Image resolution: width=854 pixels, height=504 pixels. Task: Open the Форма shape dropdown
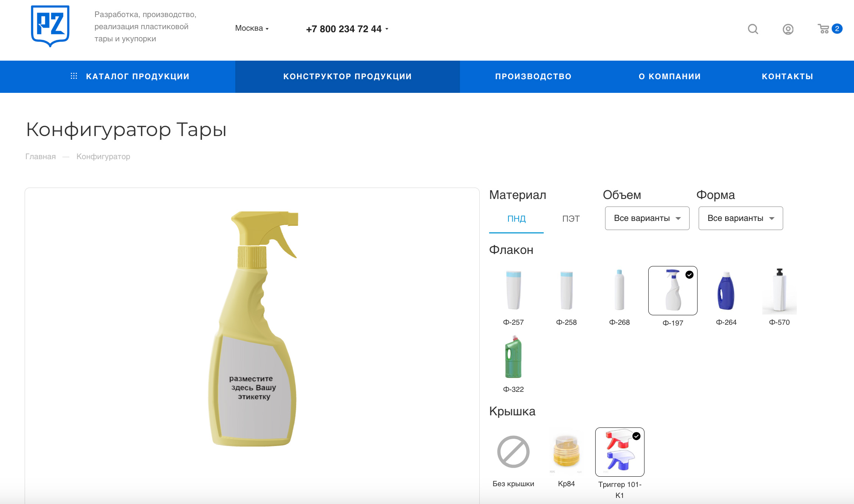click(741, 218)
